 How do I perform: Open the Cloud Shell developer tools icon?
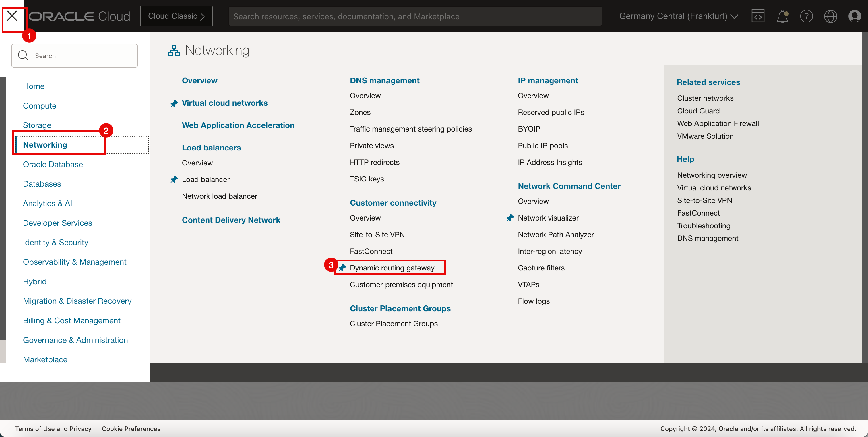coord(757,16)
